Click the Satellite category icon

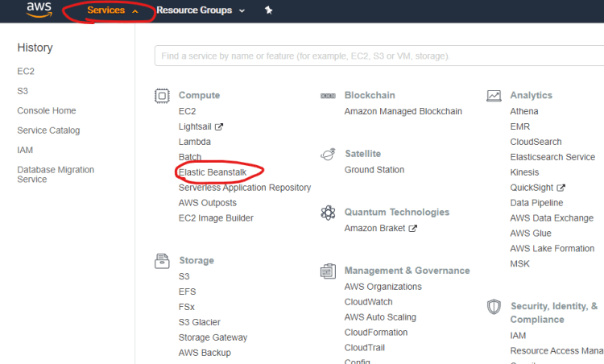tap(328, 154)
